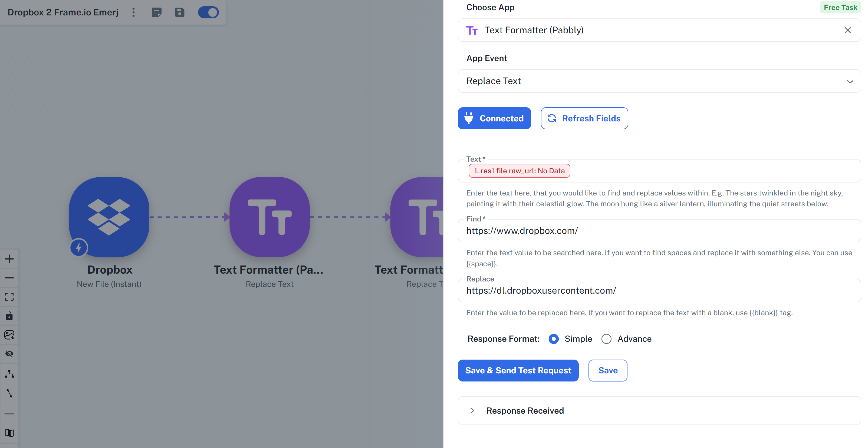Screen dimensions: 868x448
Task: Select the Advance response format
Action: (x=606, y=339)
